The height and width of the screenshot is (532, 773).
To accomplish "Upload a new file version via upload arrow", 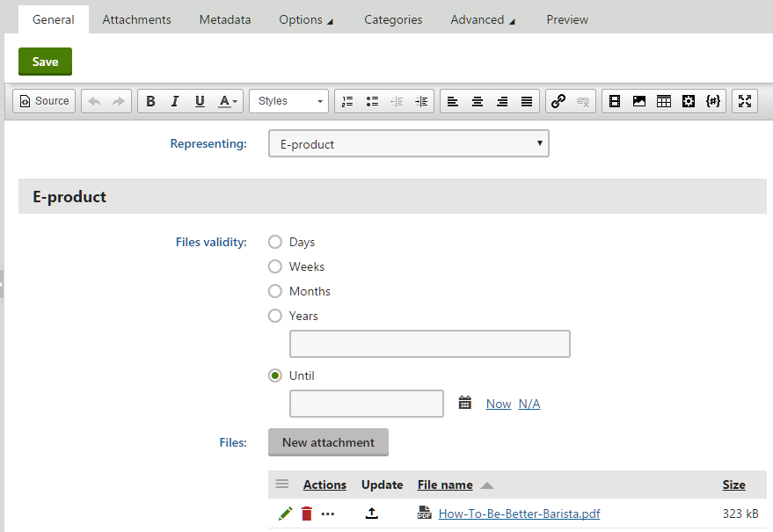I will point(371,513).
